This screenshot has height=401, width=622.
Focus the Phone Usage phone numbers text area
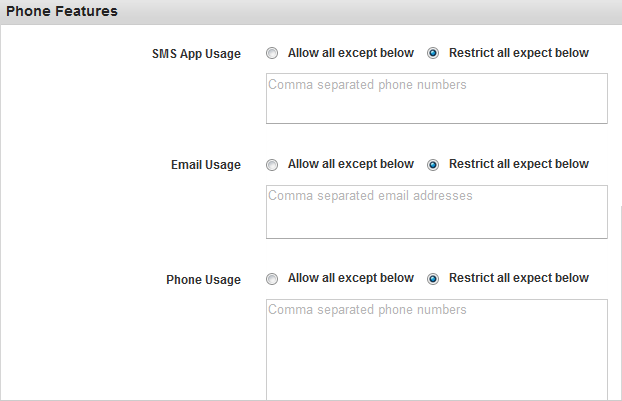[437, 350]
